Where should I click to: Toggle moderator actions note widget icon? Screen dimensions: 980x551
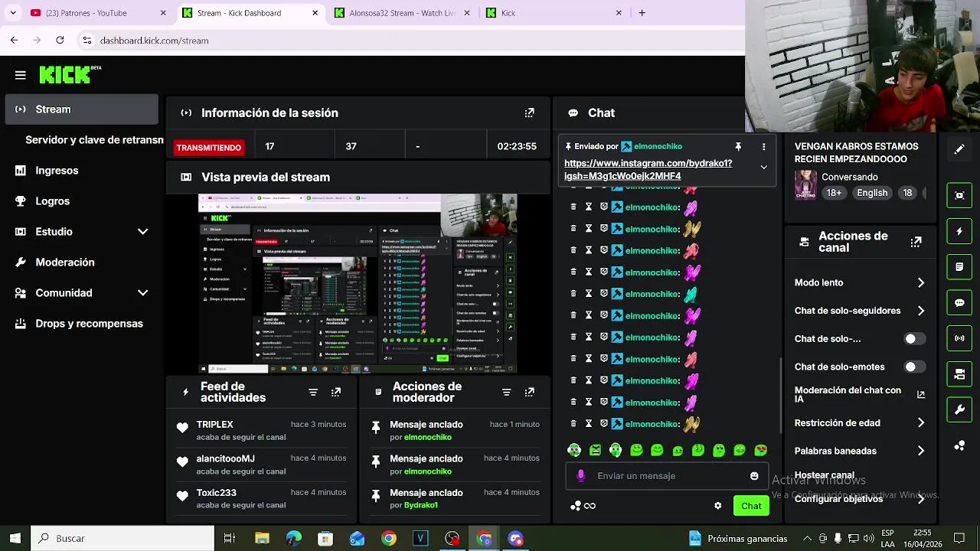(959, 267)
